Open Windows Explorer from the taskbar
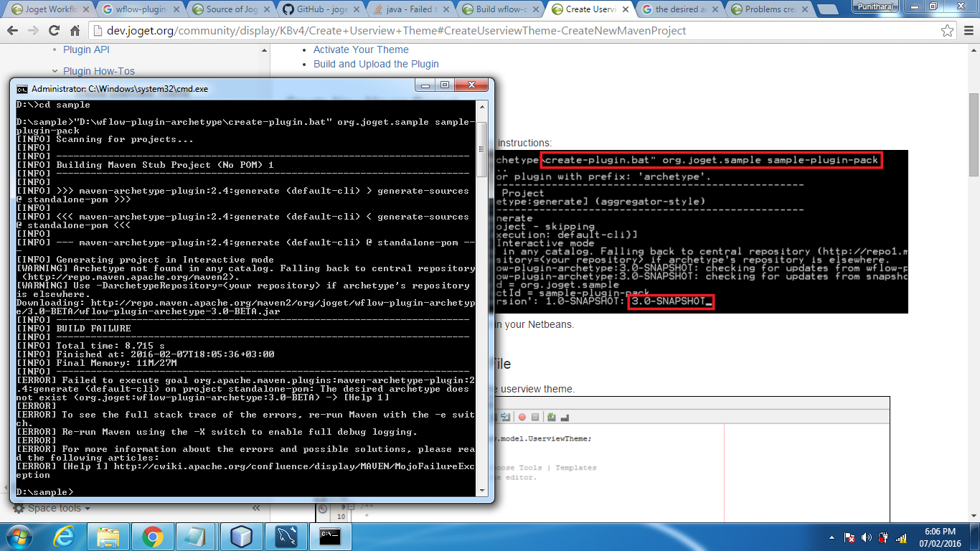The height and width of the screenshot is (551, 980). point(108,536)
